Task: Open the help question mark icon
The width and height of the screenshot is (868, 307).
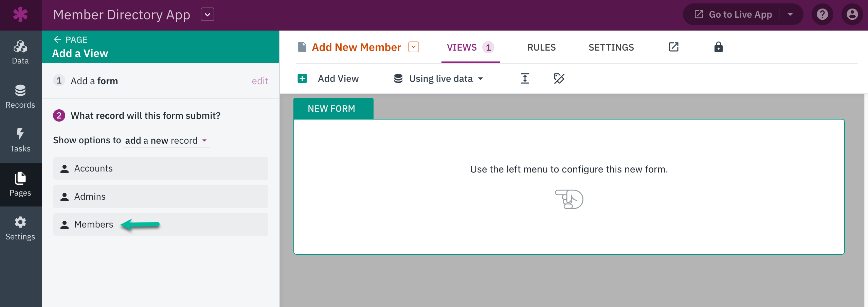Action: [822, 14]
